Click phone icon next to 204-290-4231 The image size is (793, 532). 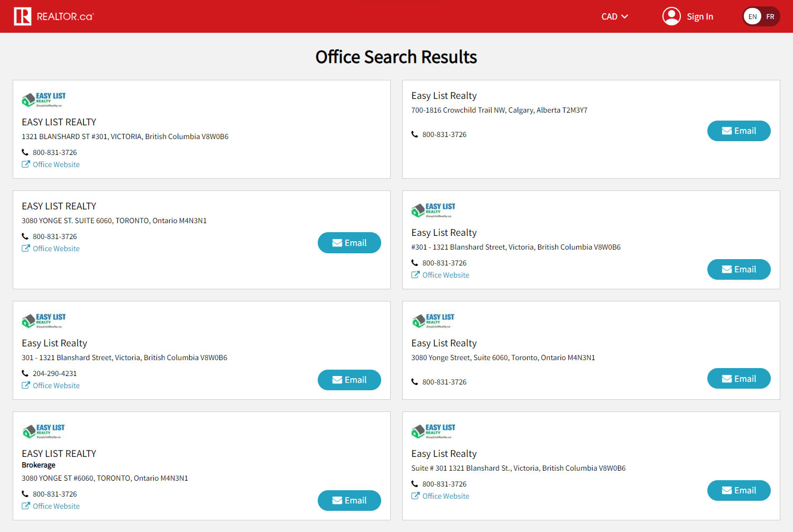[x=25, y=373]
